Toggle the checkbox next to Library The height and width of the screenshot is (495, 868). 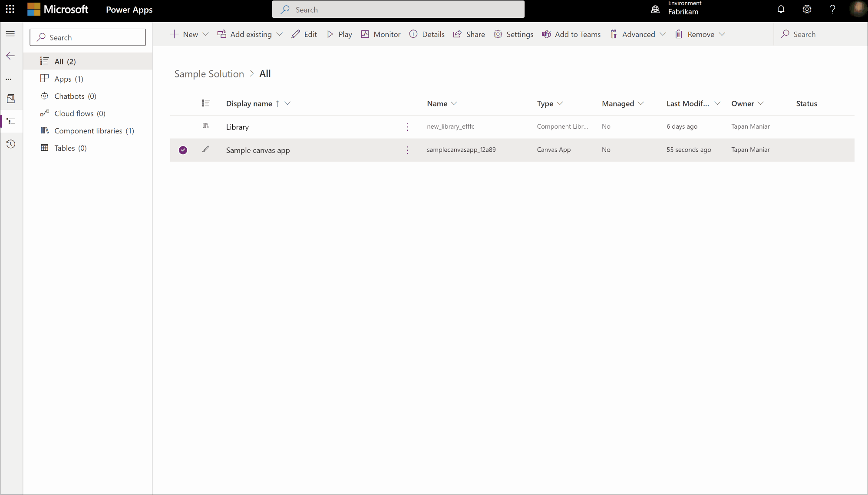pyautogui.click(x=183, y=126)
